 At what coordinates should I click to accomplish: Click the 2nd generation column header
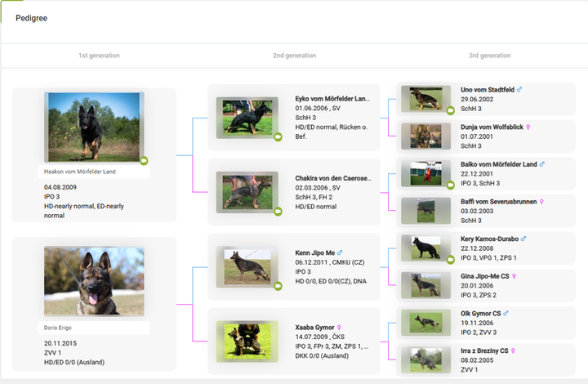(x=294, y=56)
